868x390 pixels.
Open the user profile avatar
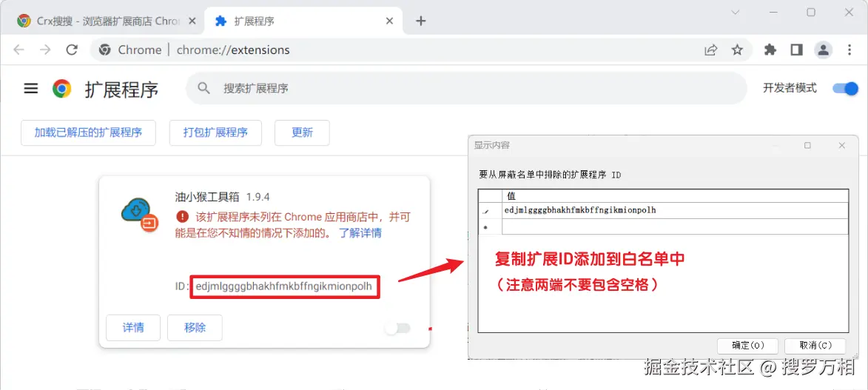click(823, 50)
